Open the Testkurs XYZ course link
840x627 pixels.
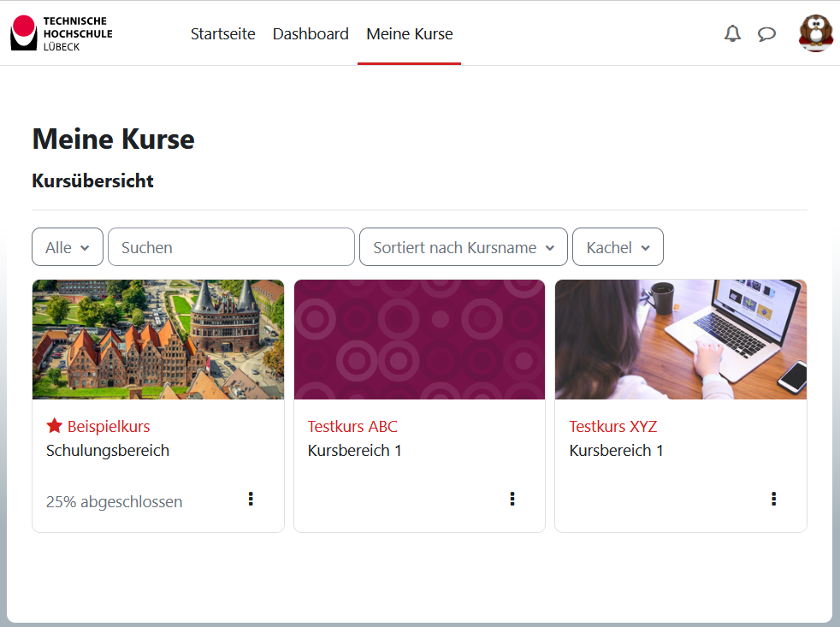[x=612, y=427]
